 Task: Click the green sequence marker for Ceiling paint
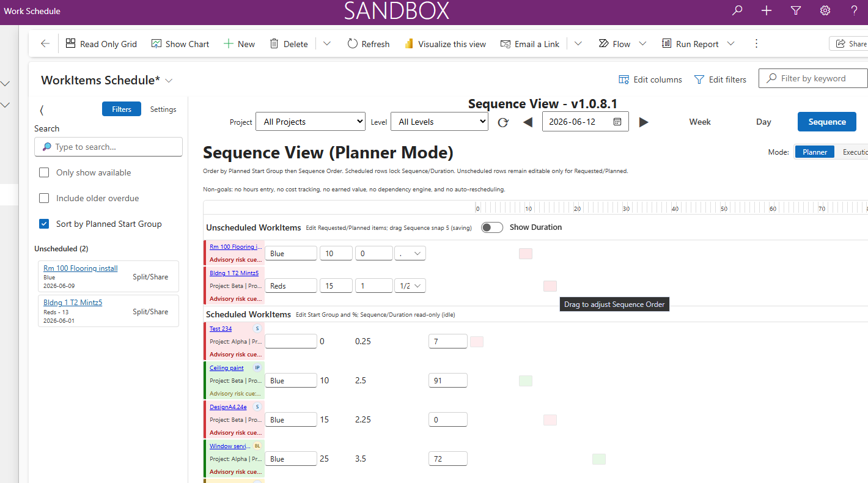526,381
